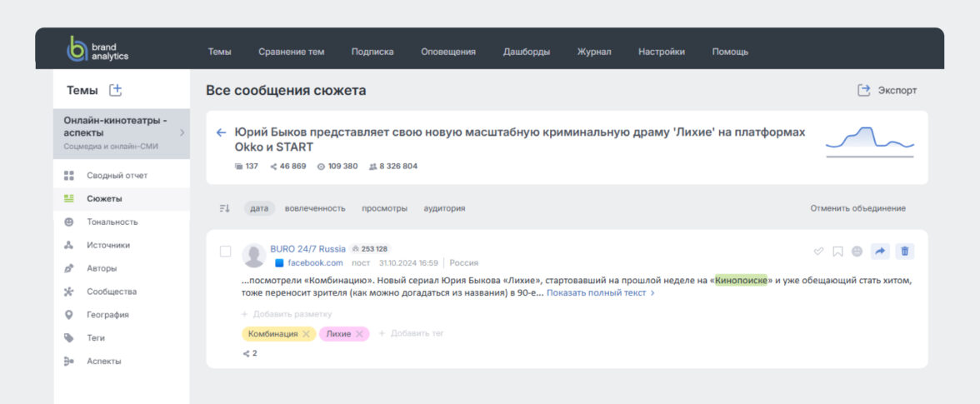Click the trash delete icon on post
Image resolution: width=980 pixels, height=404 pixels.
coord(906,251)
